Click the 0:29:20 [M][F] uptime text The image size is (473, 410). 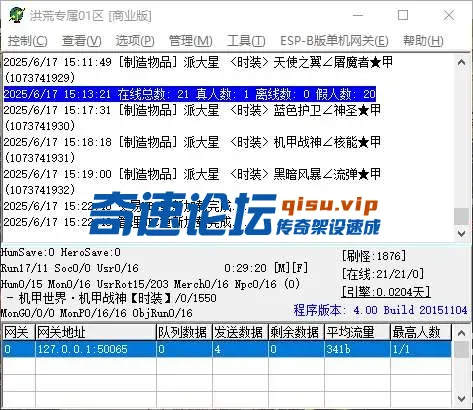point(266,268)
